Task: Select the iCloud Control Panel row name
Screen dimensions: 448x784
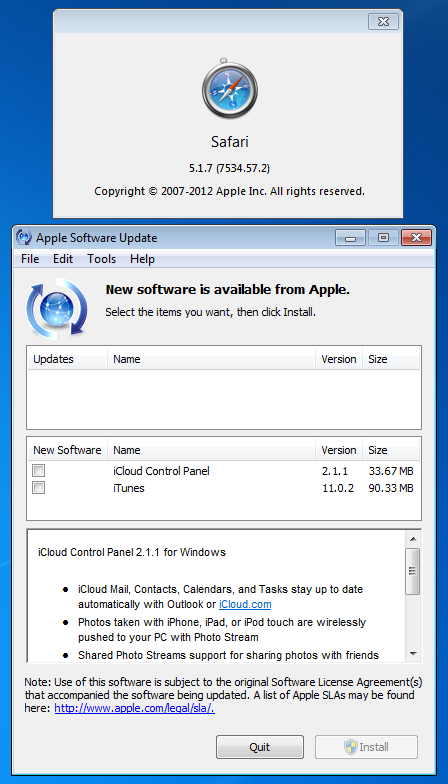Action: pyautogui.click(x=161, y=471)
